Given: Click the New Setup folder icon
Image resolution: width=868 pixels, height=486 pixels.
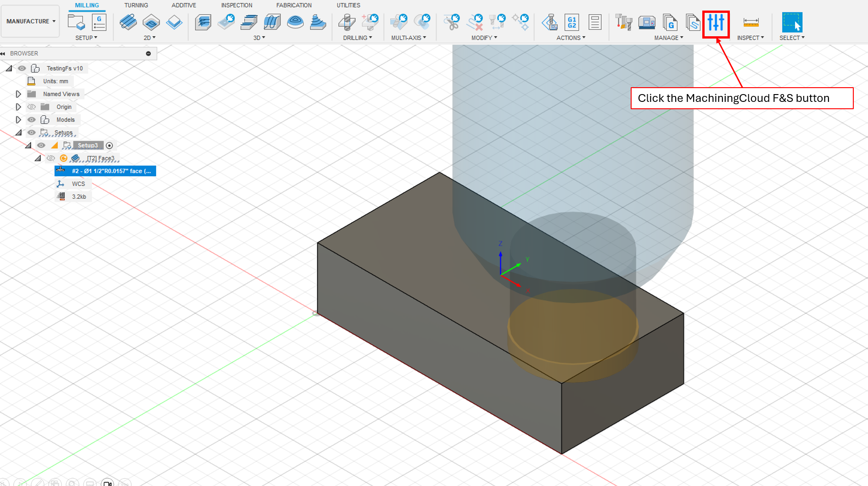Looking at the screenshot, I should pos(76,22).
